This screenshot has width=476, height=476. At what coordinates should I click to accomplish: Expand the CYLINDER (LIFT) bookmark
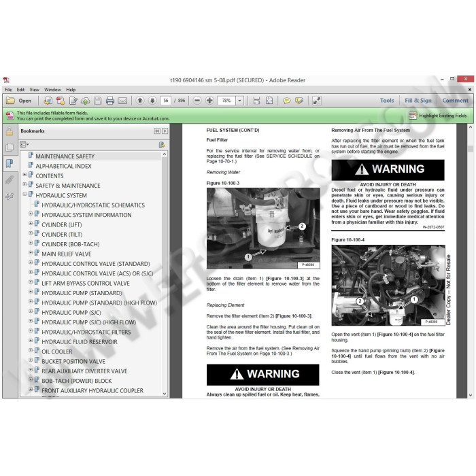click(31, 224)
